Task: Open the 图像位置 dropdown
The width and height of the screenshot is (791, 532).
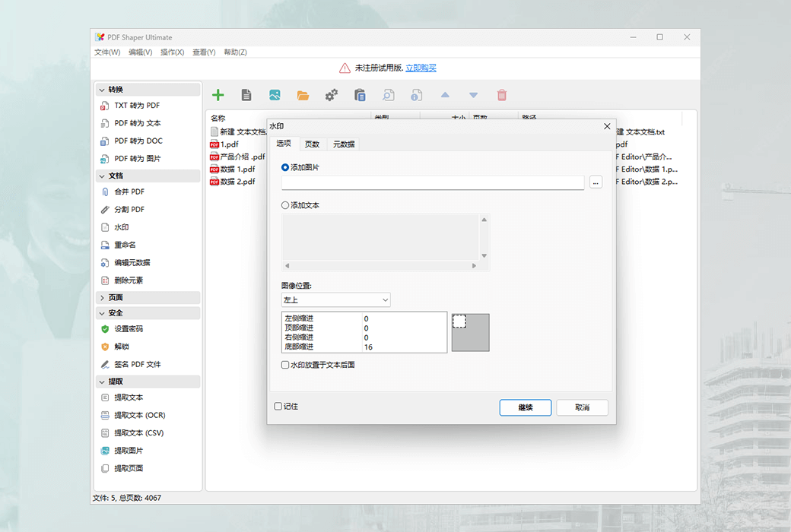Action: [335, 299]
